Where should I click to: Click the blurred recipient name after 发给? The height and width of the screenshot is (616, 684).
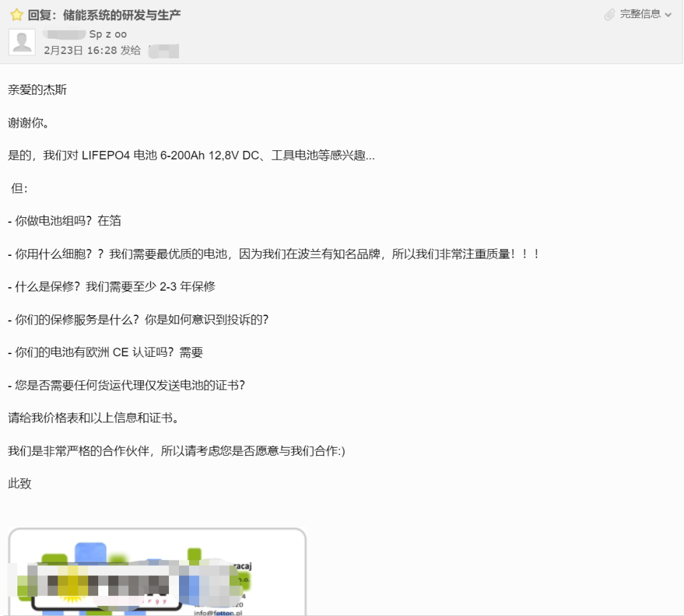[164, 51]
